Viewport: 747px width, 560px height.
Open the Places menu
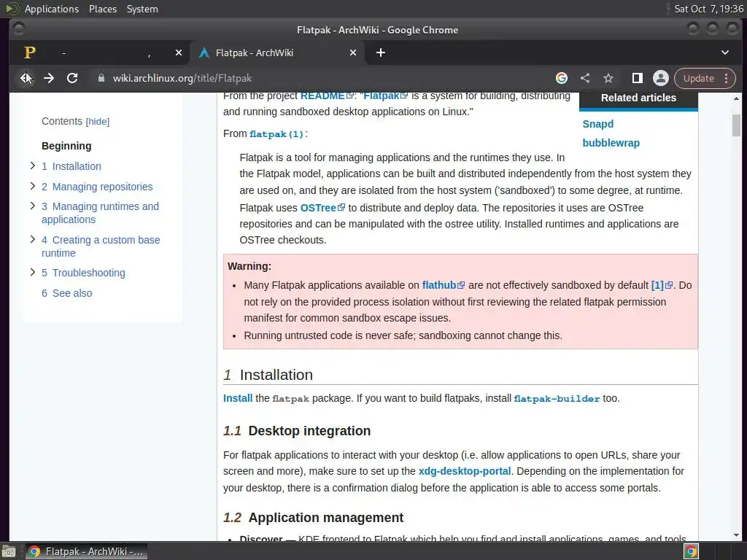click(102, 9)
